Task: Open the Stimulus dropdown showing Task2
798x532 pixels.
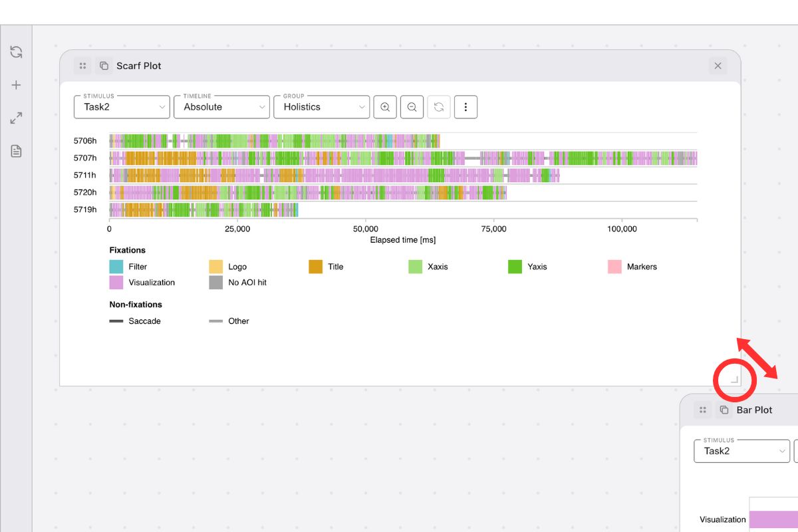Action: tap(122, 106)
